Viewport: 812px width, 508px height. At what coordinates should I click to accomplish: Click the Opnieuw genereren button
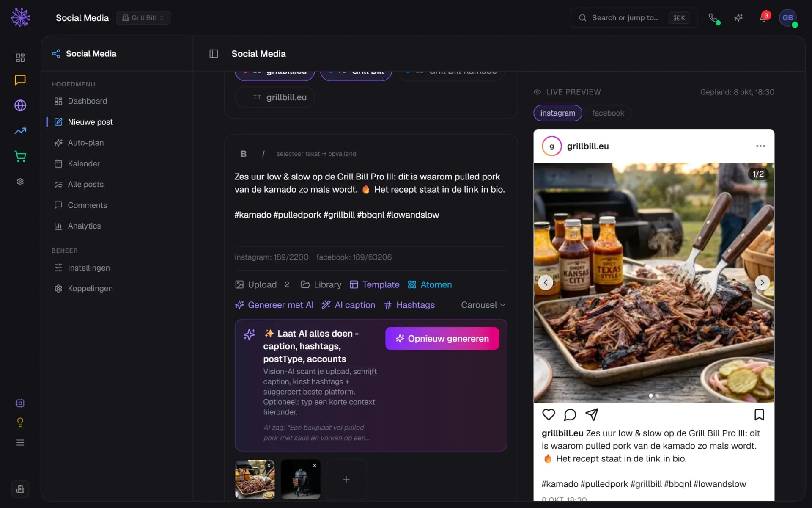tap(442, 339)
